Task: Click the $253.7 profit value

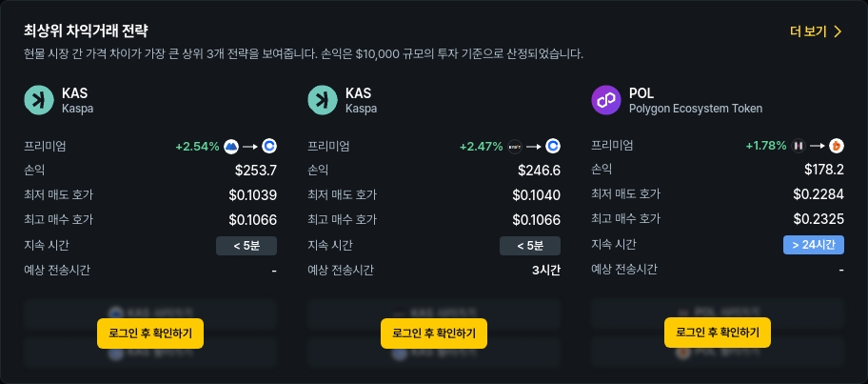Action: point(256,171)
